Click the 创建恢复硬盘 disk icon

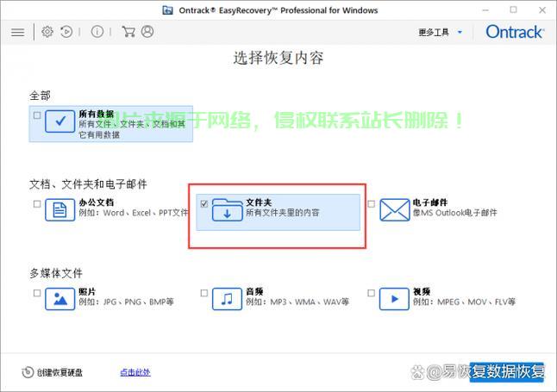click(28, 372)
